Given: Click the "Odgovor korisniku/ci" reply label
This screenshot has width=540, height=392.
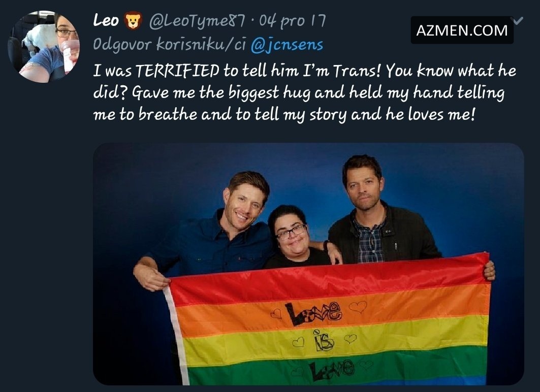Looking at the screenshot, I should [x=170, y=44].
